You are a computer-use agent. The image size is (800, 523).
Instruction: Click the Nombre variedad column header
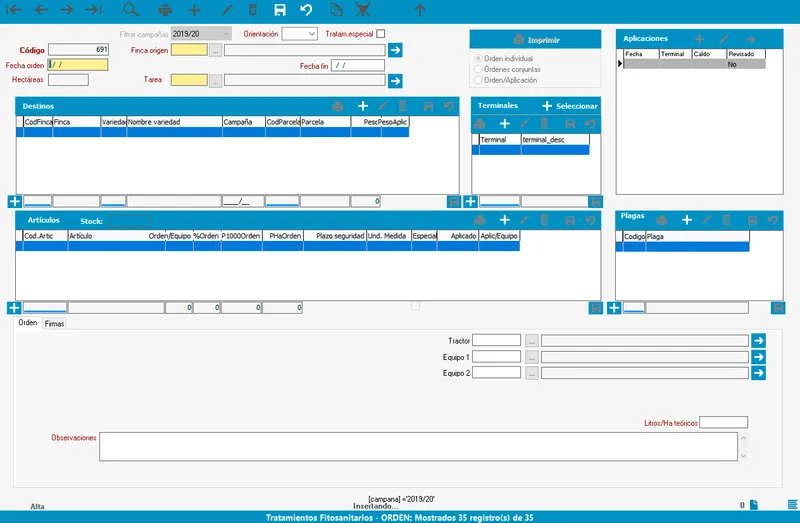pyautogui.click(x=174, y=122)
